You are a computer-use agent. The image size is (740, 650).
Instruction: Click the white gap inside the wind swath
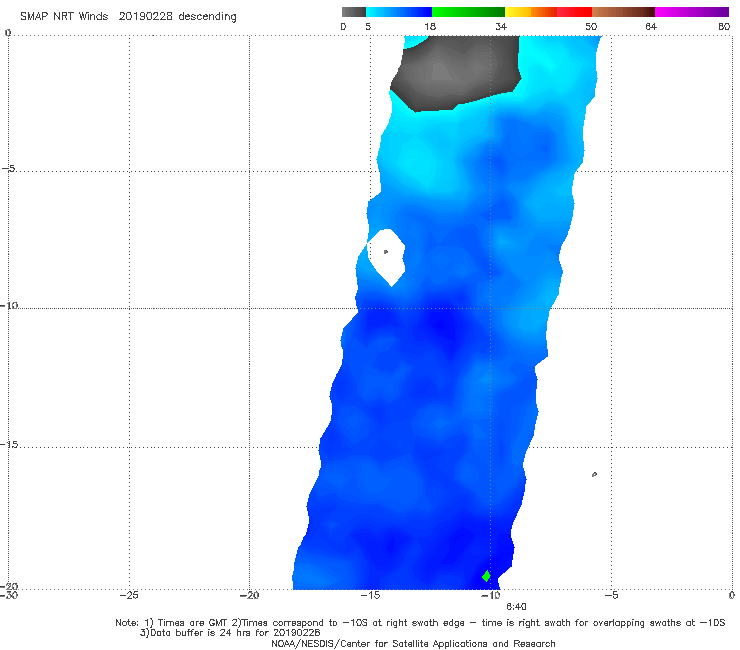pyautogui.click(x=387, y=256)
